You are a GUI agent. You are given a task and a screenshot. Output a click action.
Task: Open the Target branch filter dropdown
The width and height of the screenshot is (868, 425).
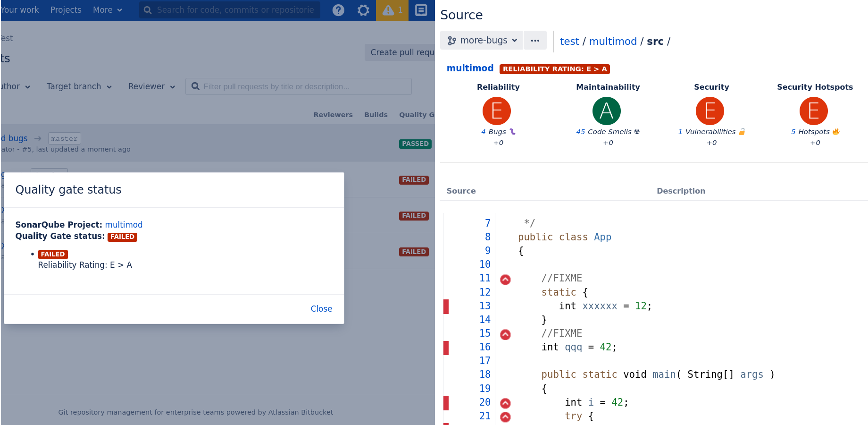point(79,86)
